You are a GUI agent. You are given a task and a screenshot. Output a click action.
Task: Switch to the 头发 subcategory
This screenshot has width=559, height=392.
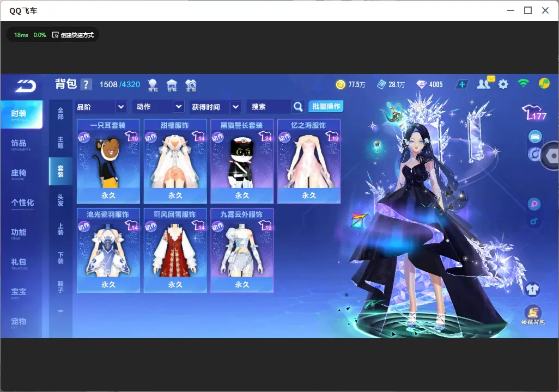(60, 200)
